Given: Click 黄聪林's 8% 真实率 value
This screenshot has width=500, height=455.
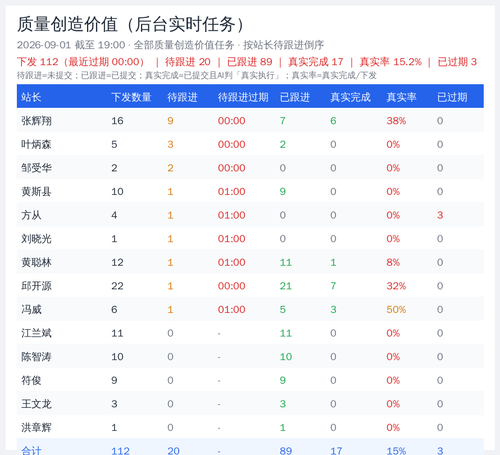Looking at the screenshot, I should click(x=393, y=262).
